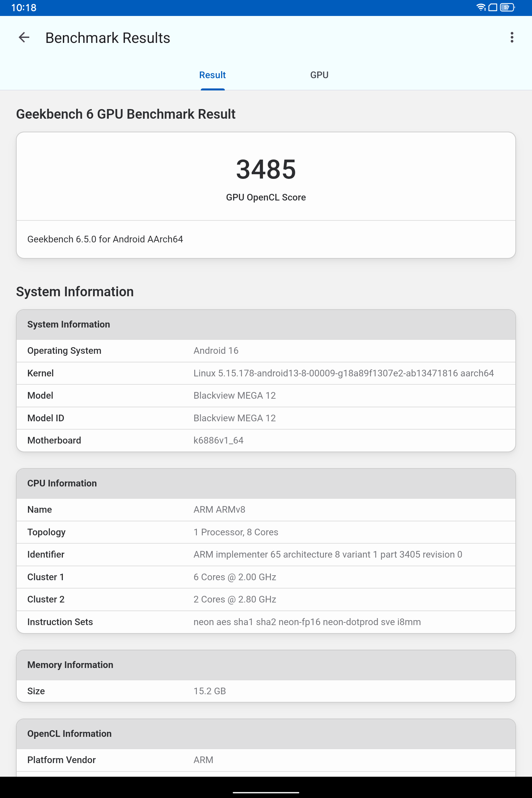This screenshot has height=798, width=532.
Task: Tap the Model value 'Blackview MEGA 12'
Action: (235, 396)
